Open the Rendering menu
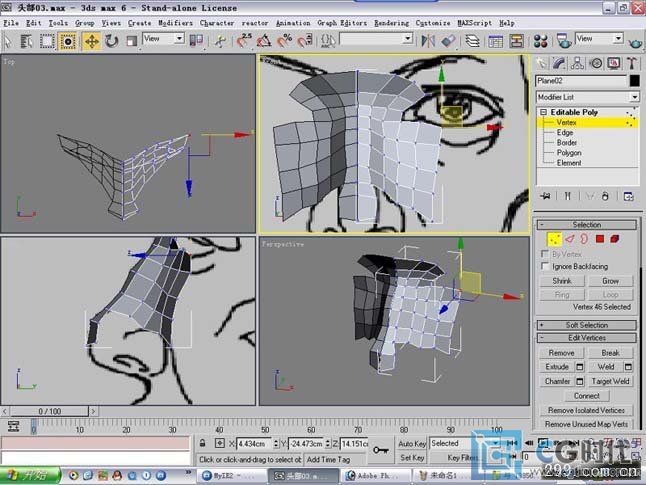The image size is (646, 485). (x=391, y=23)
